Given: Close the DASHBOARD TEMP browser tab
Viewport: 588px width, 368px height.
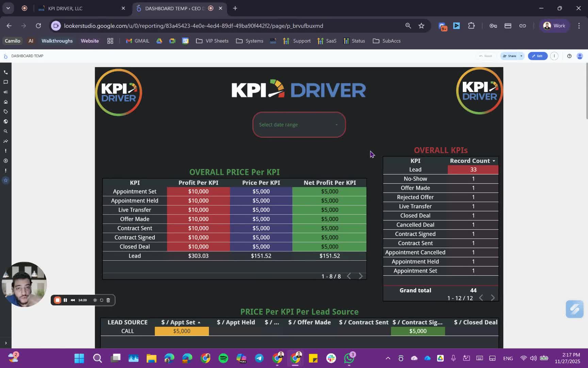Looking at the screenshot, I should coord(220,8).
